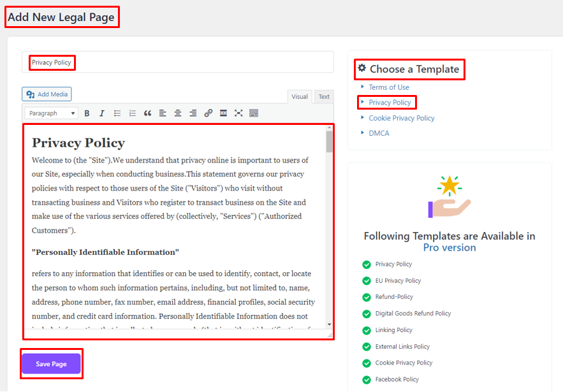Click the green check next to EU Privacy Policy
This screenshot has width=563, height=392.
coord(367,280)
